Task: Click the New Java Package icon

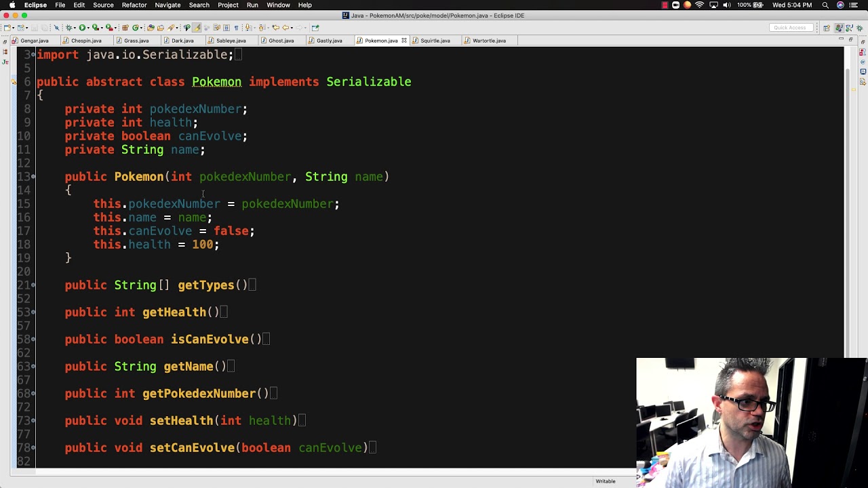Action: (x=125, y=27)
